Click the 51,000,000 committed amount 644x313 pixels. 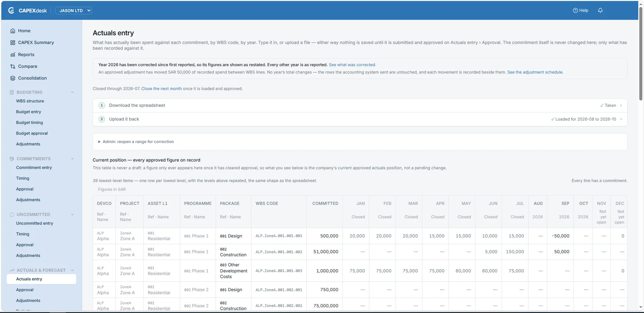pyautogui.click(x=326, y=252)
